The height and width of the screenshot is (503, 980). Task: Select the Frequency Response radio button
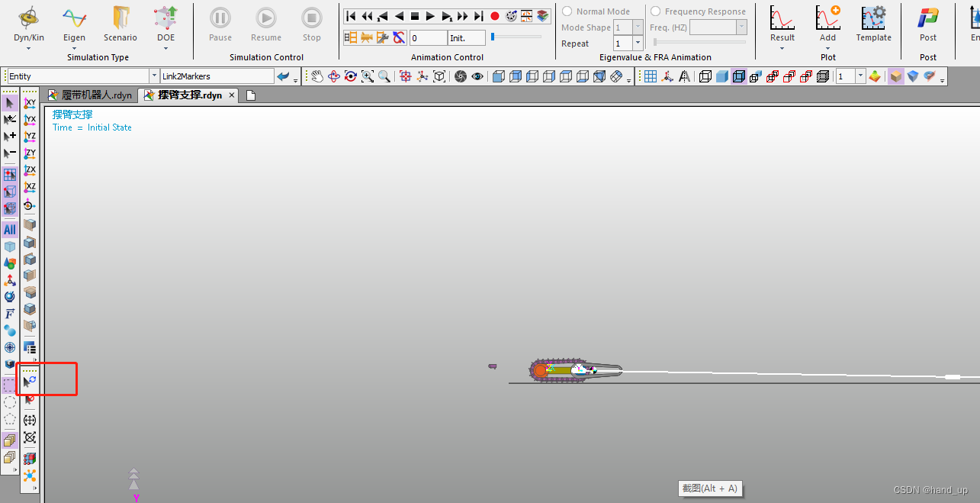[655, 11]
